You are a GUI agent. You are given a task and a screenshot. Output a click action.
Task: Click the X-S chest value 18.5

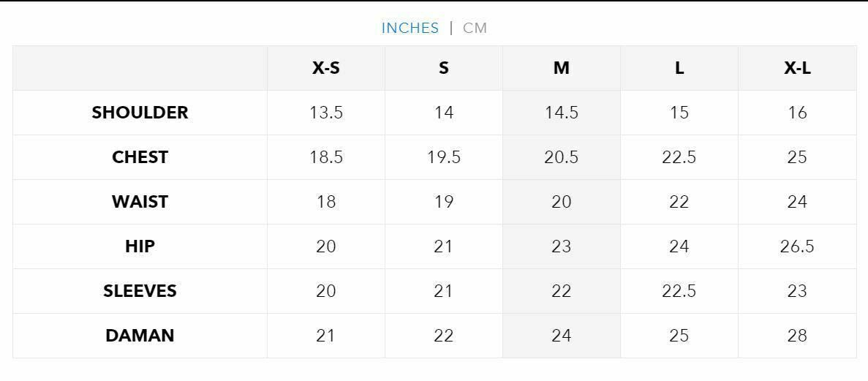(x=326, y=157)
